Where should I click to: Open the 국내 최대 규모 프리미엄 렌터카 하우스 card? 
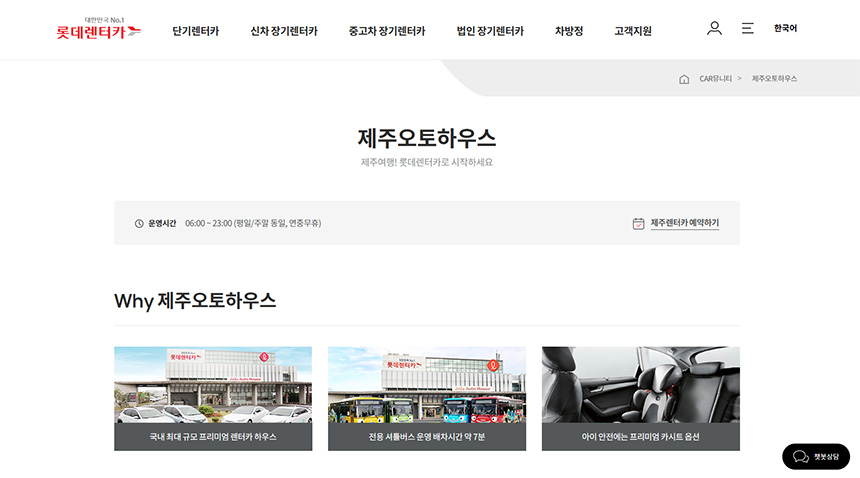pos(213,399)
